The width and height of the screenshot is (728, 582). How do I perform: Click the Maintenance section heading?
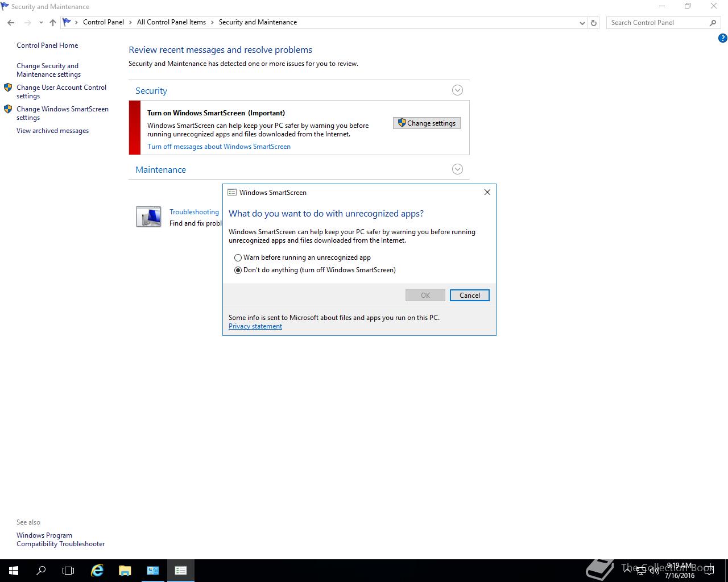click(x=160, y=170)
